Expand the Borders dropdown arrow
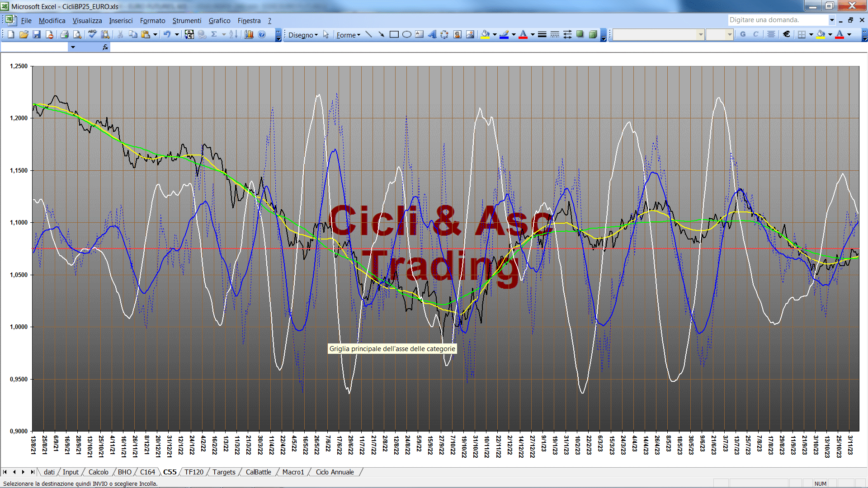This screenshot has height=488, width=868. tap(811, 34)
